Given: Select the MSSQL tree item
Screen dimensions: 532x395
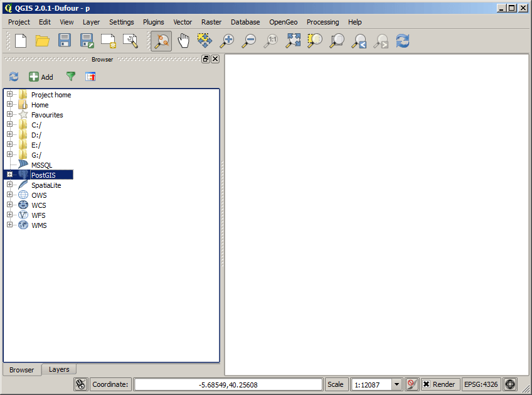Looking at the screenshot, I should tap(42, 165).
